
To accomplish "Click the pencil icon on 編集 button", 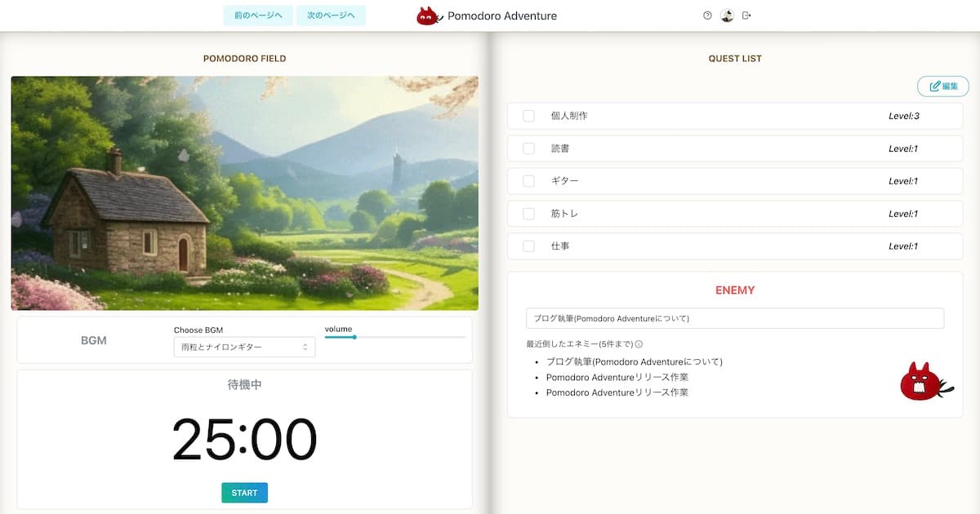I will tap(934, 86).
